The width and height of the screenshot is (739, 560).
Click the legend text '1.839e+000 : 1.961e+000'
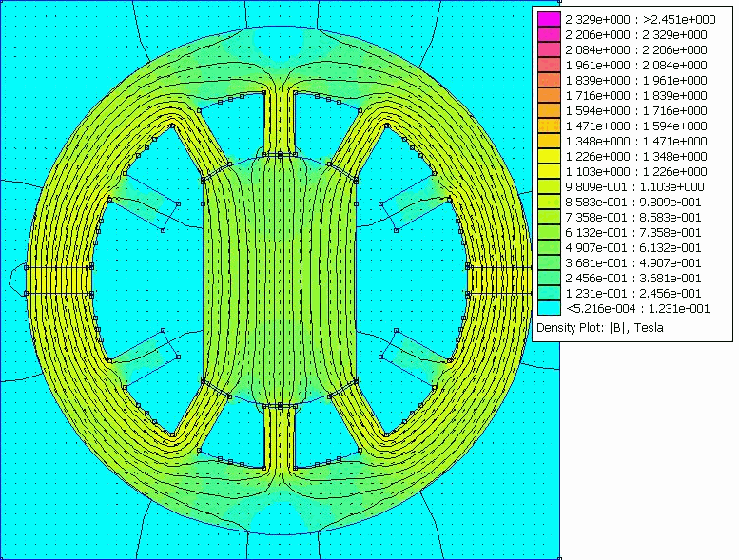pos(636,80)
